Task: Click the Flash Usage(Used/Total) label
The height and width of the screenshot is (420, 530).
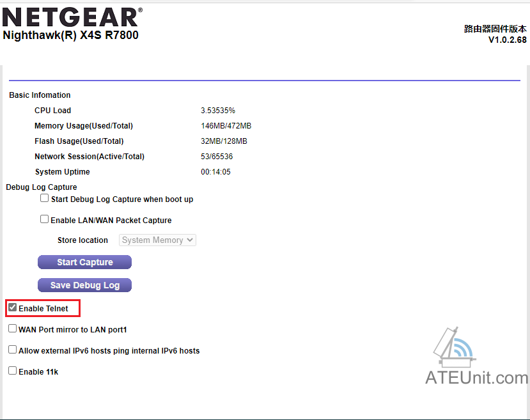Action: pos(79,141)
